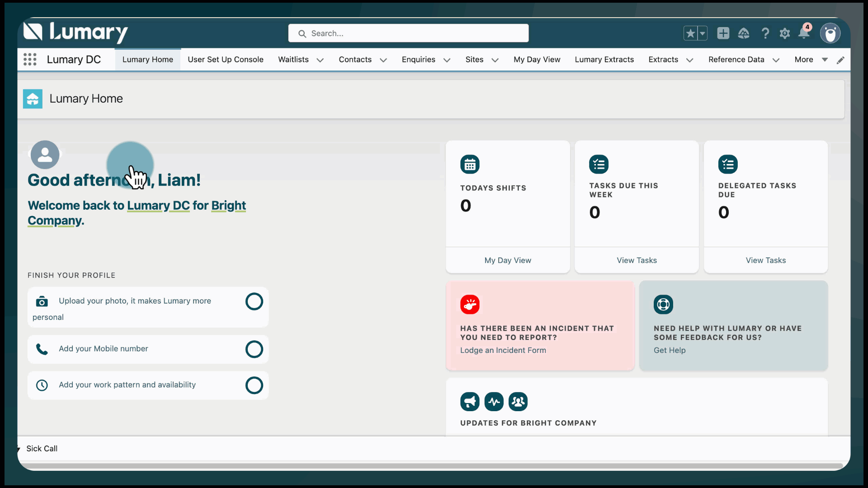
Task: Expand the Sites tab chevron
Action: 495,60
